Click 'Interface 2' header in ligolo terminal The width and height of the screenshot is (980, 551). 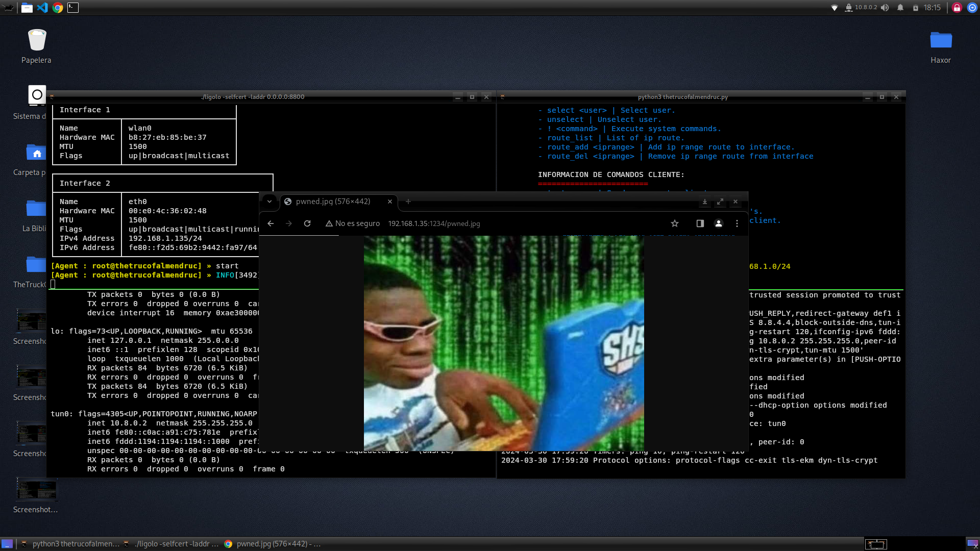tap(85, 183)
